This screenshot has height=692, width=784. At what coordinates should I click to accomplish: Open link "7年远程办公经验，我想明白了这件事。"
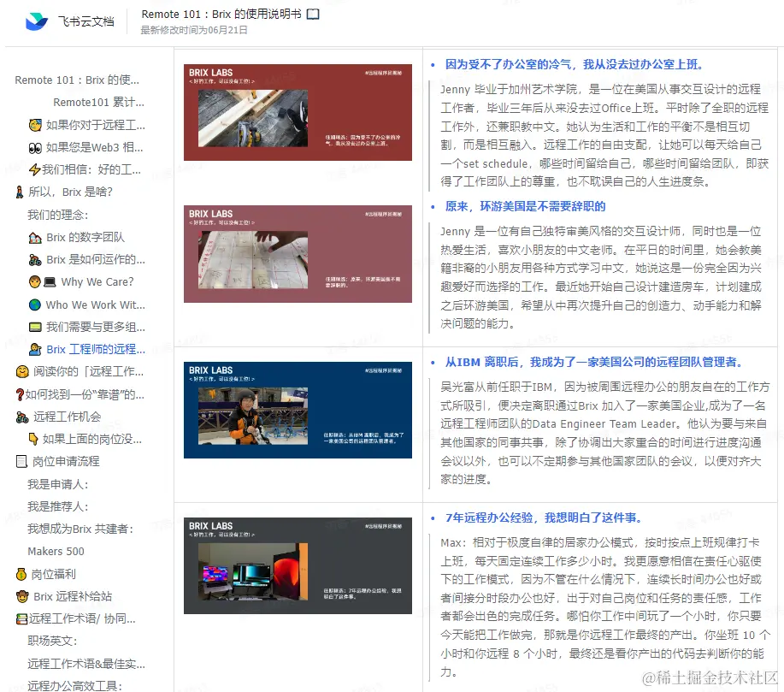tap(544, 518)
